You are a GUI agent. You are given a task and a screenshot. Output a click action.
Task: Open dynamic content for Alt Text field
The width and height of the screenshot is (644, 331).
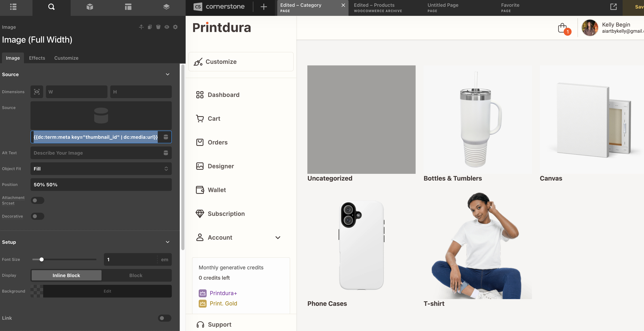[x=165, y=153]
